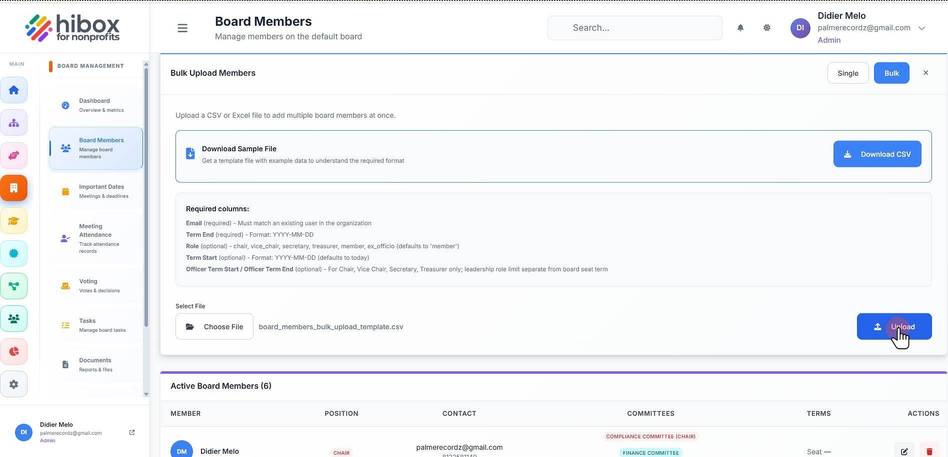Click the DI avatar in sidebar footer
Image resolution: width=948 pixels, height=457 pixels.
[x=23, y=432]
